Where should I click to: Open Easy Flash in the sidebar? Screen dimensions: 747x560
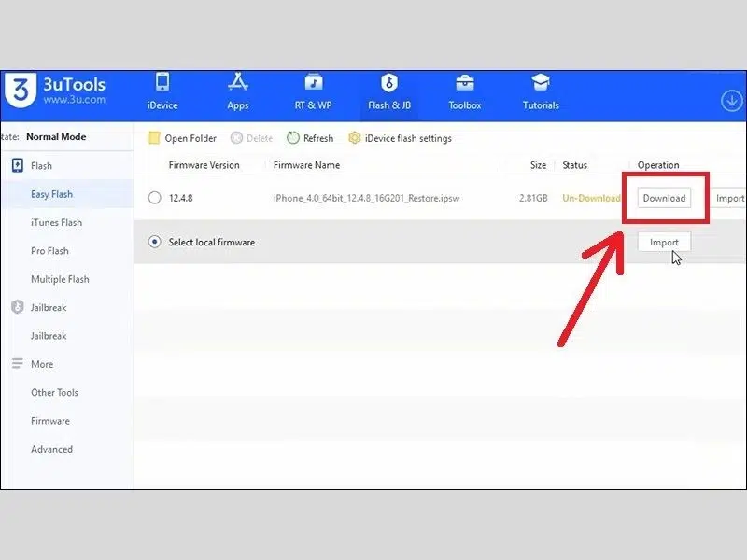[x=52, y=194]
